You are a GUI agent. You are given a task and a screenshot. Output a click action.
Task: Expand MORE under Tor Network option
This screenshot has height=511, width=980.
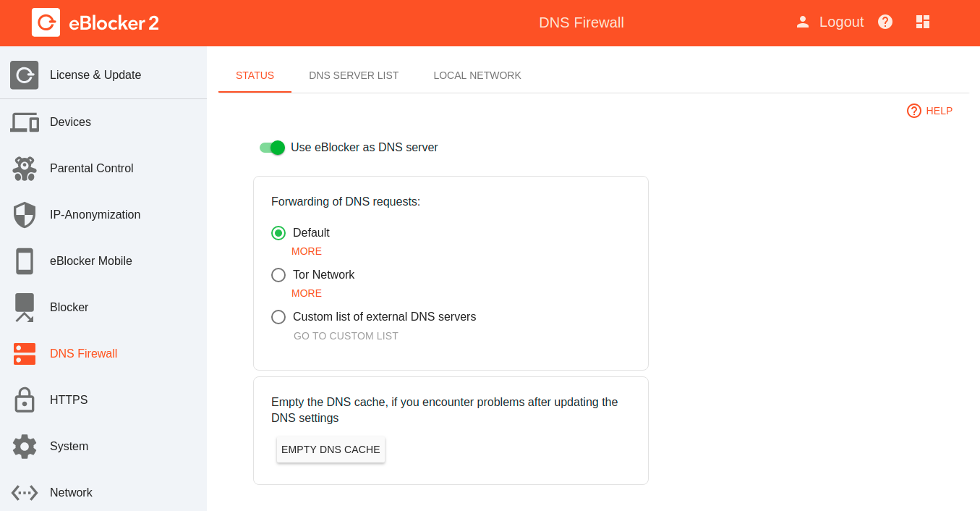307,293
